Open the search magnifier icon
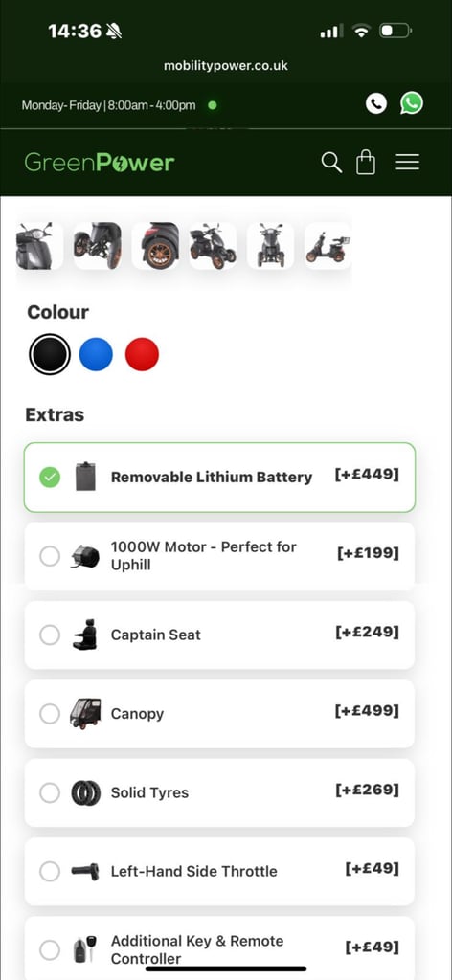The width and height of the screenshot is (452, 980). coord(331,163)
